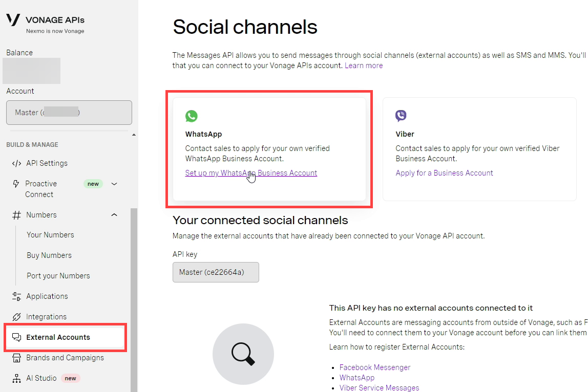
Task: Open Brands and Campaigns in sidebar
Action: tap(65, 358)
